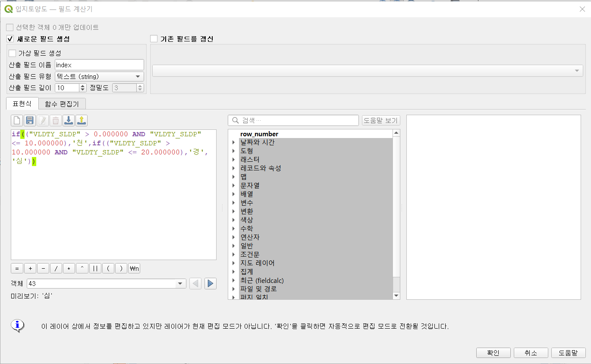Click the 취소 button
Image resolution: width=591 pixels, height=364 pixels.
(x=531, y=353)
